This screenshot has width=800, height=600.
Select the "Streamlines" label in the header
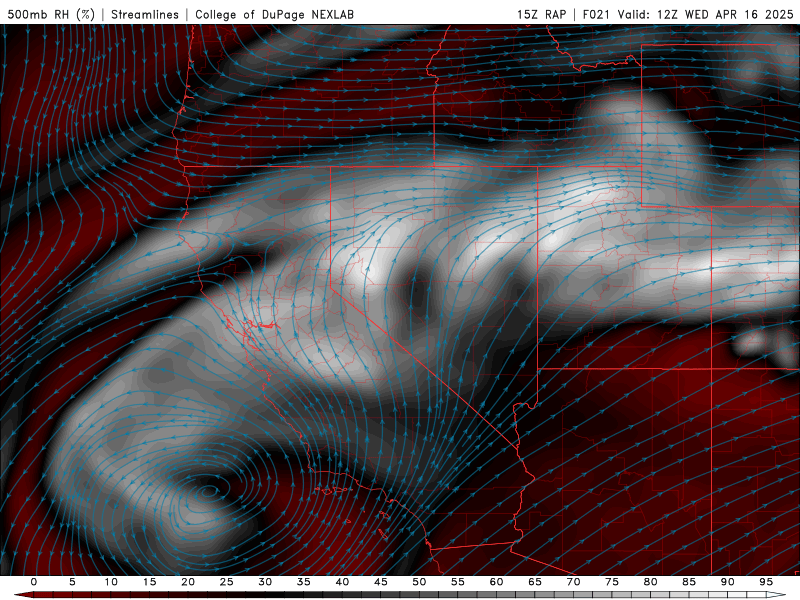(145, 14)
